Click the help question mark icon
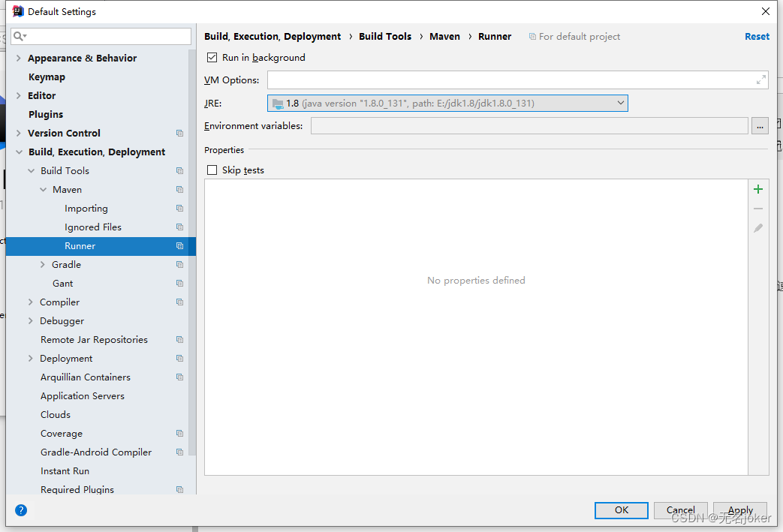This screenshot has height=532, width=783. (x=21, y=510)
